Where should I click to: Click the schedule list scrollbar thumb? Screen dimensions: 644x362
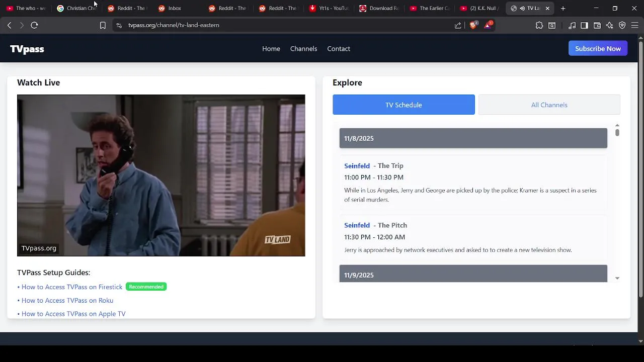617,132
